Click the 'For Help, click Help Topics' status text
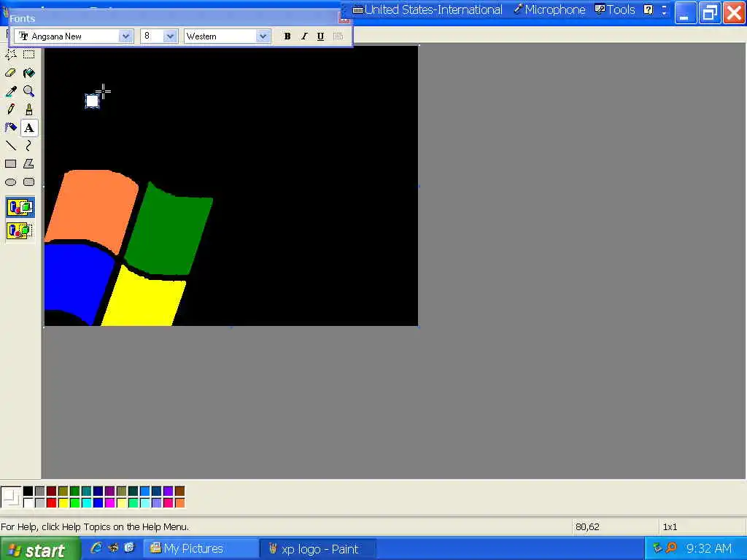Image resolution: width=747 pixels, height=560 pixels. point(95,526)
